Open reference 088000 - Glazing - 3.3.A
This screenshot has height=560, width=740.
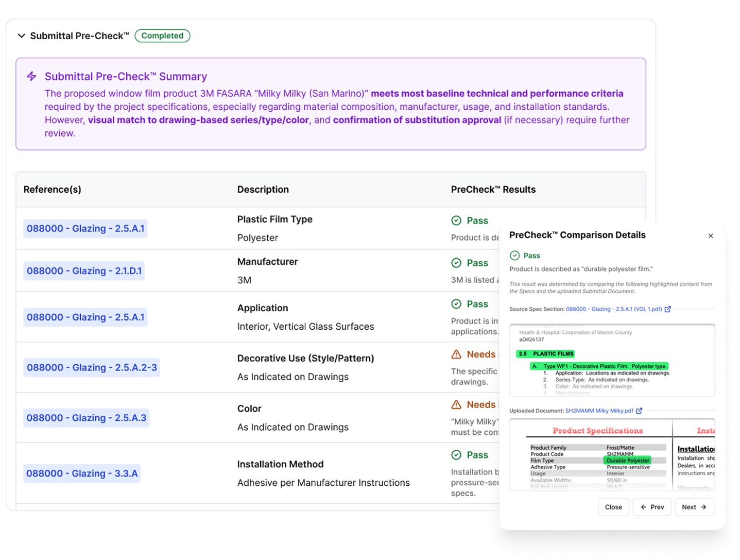[82, 473]
